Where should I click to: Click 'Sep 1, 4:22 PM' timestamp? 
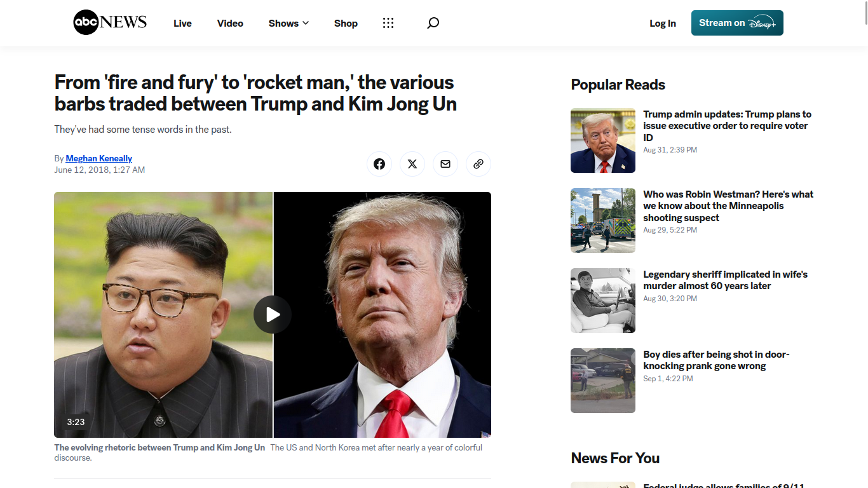[668, 379]
